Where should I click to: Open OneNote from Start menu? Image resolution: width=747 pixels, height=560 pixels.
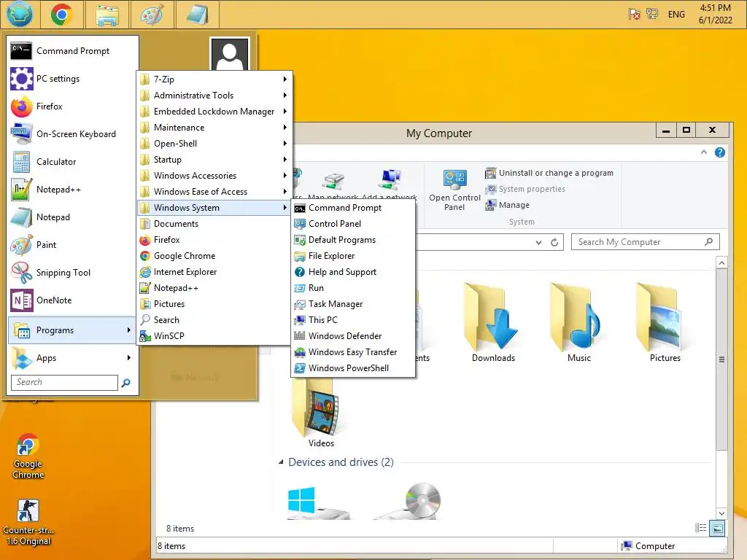point(72,300)
